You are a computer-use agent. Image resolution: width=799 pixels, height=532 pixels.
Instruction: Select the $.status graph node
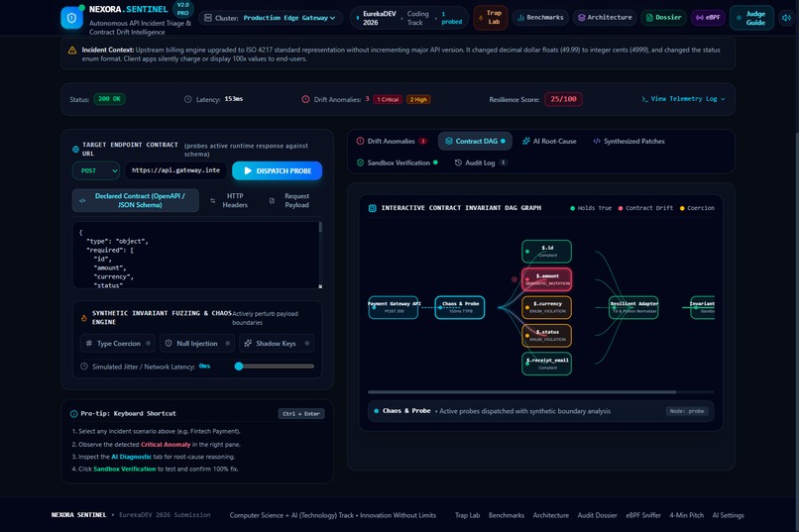547,336
